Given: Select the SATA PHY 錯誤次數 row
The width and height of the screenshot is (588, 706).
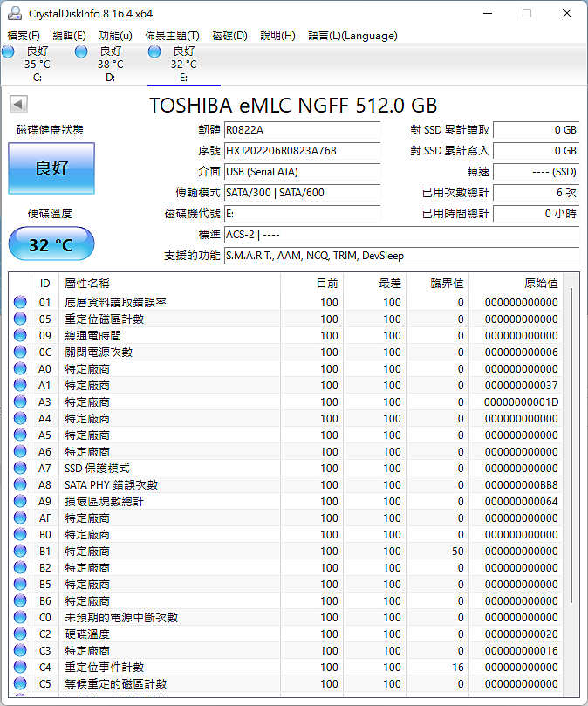Looking at the screenshot, I should coord(287,485).
